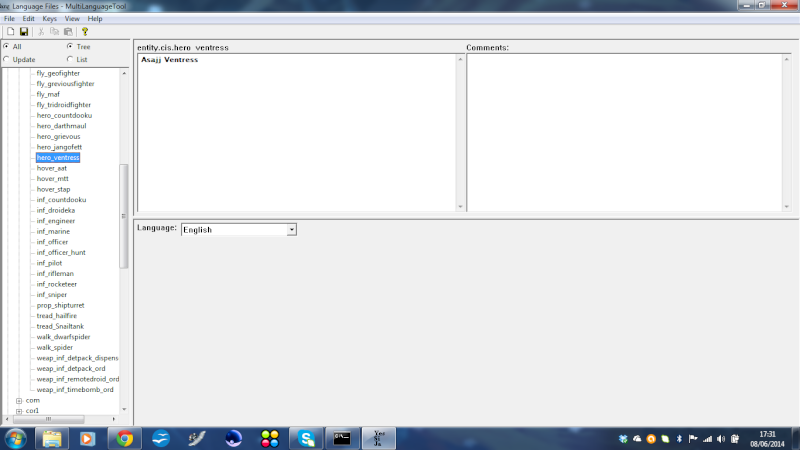Select hero_darthmaul in the tree
Image resolution: width=800 pixels, height=450 pixels.
pos(61,126)
